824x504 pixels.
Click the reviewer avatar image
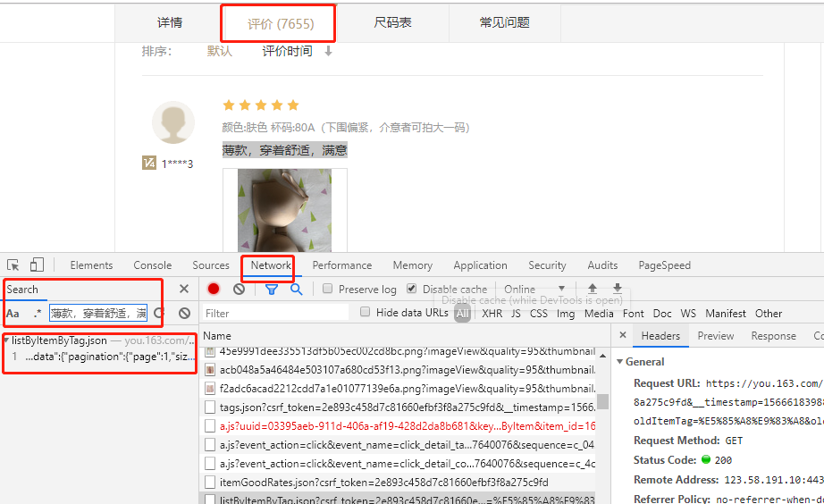(x=173, y=122)
